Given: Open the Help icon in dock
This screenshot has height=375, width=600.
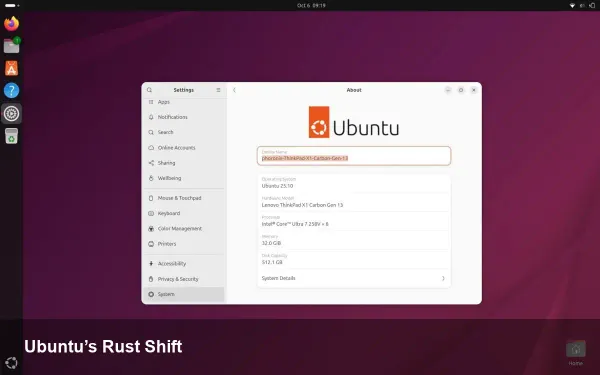Looking at the screenshot, I should pos(11,91).
